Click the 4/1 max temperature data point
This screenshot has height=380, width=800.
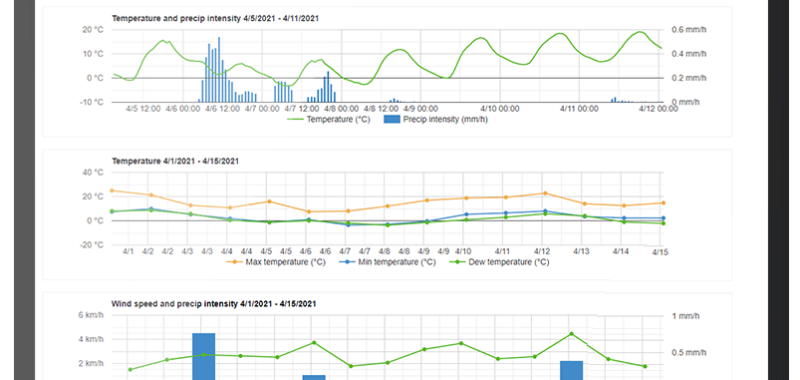(x=112, y=191)
